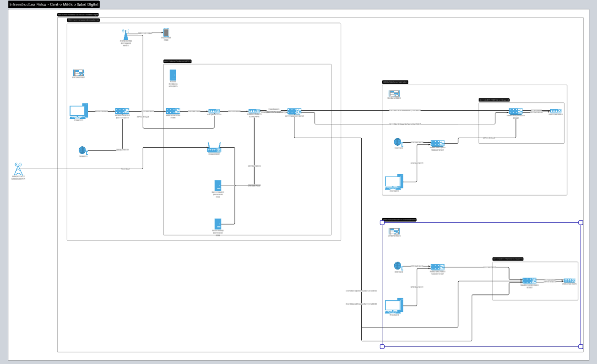The width and height of the screenshot is (597, 364).
Task: Select the black label of the selected branch group
Action: pos(399,220)
